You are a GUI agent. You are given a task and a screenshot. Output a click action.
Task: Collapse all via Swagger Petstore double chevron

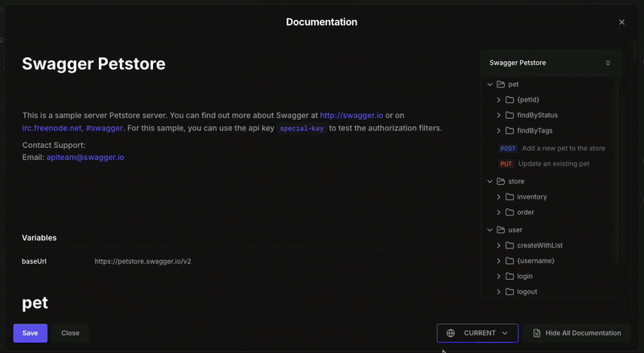point(608,63)
